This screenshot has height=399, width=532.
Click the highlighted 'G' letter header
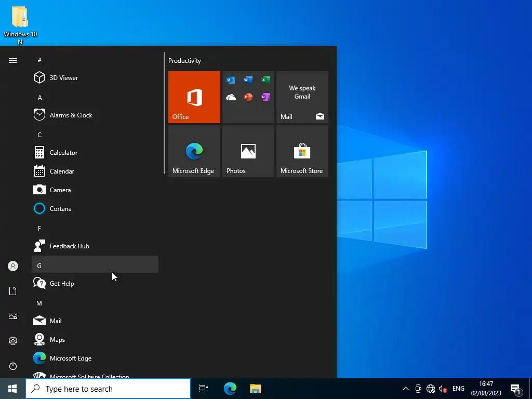click(95, 264)
